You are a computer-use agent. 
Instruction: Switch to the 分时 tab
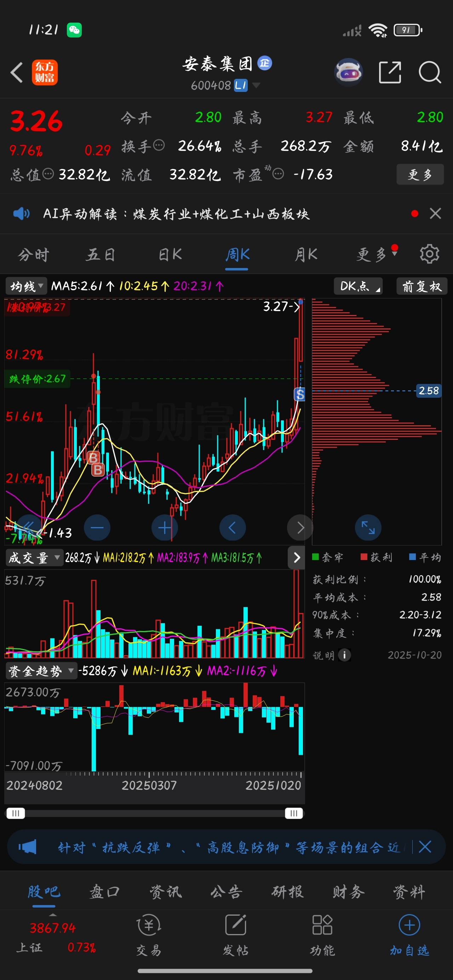[34, 254]
